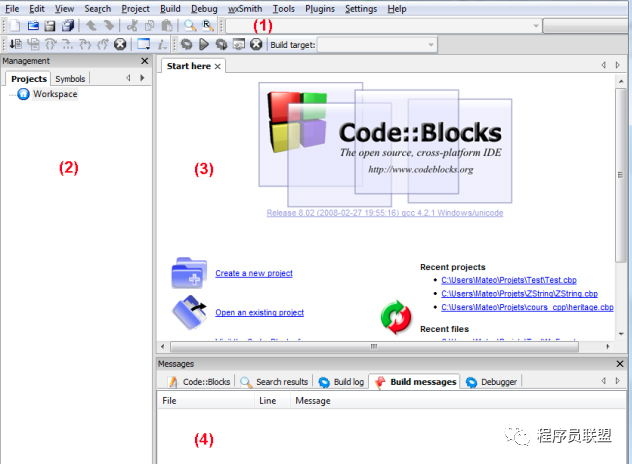This screenshot has height=464, width=632.
Task: Open recent project Test.cbp
Action: pos(509,280)
